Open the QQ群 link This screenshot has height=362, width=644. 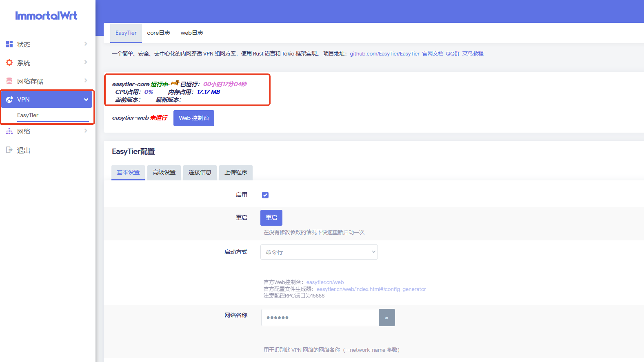(453, 54)
